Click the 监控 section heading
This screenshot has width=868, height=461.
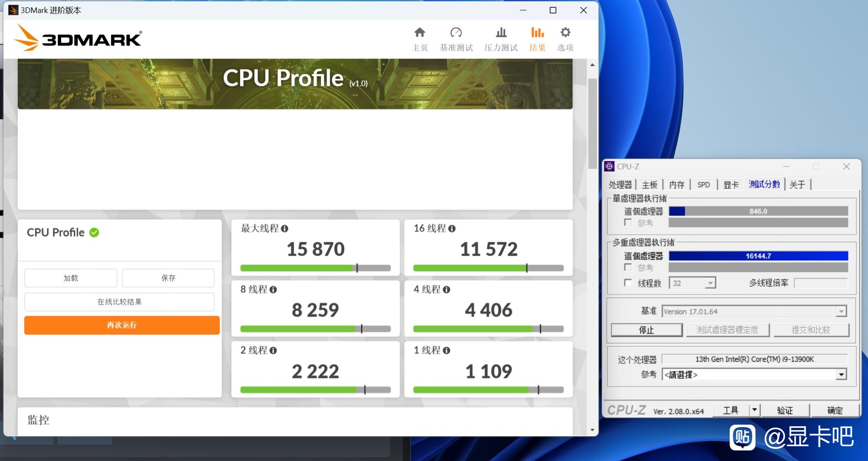click(x=38, y=420)
